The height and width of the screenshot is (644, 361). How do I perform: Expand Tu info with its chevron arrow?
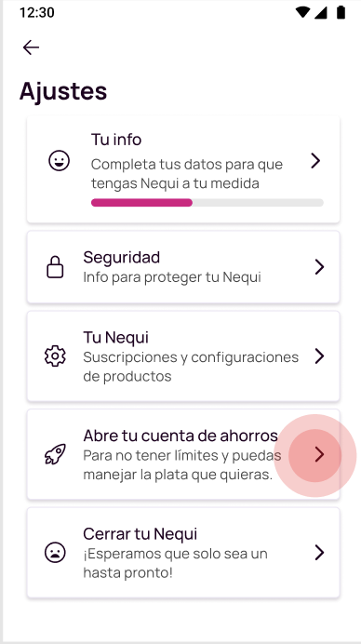tap(315, 161)
